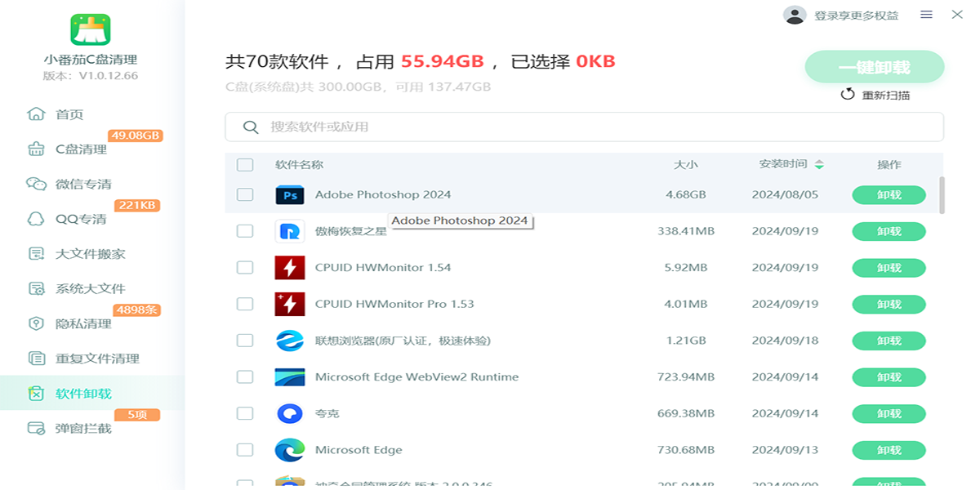Open the C盘清理 sidebar section

pyautogui.click(x=81, y=149)
